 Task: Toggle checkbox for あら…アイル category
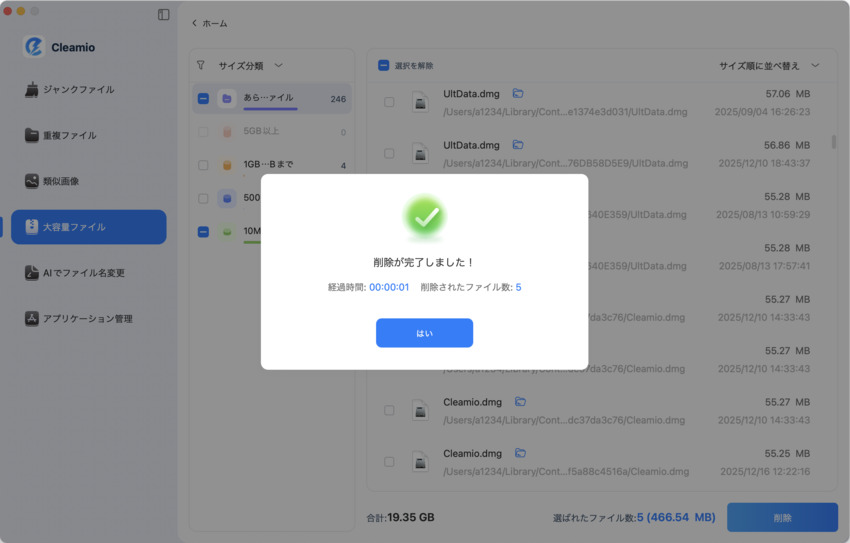[203, 99]
